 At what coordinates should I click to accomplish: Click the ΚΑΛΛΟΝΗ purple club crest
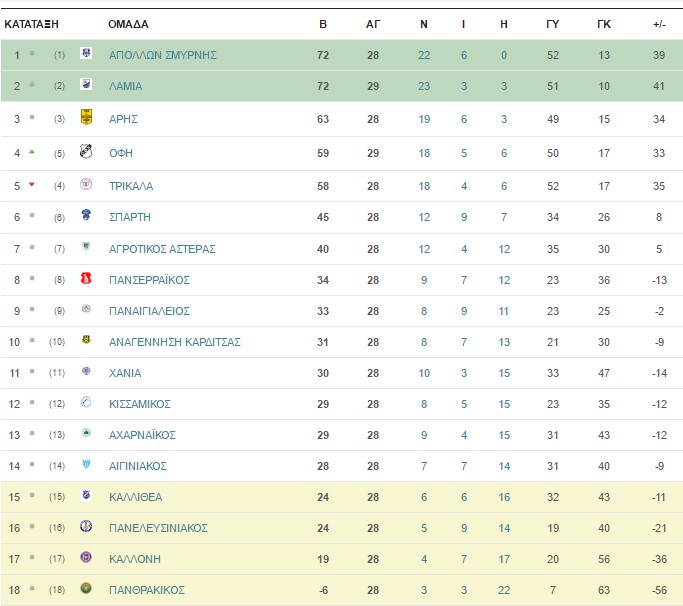(86, 557)
